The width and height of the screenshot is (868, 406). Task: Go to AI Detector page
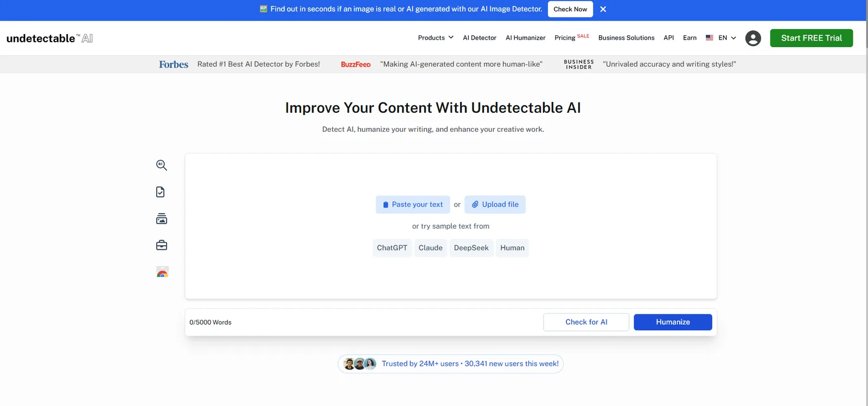point(480,38)
